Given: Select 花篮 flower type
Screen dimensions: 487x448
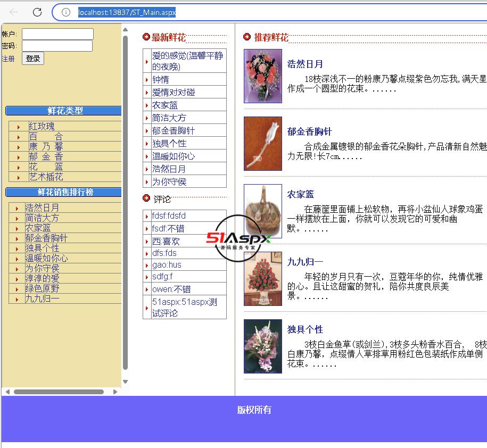Looking at the screenshot, I should point(46,167).
